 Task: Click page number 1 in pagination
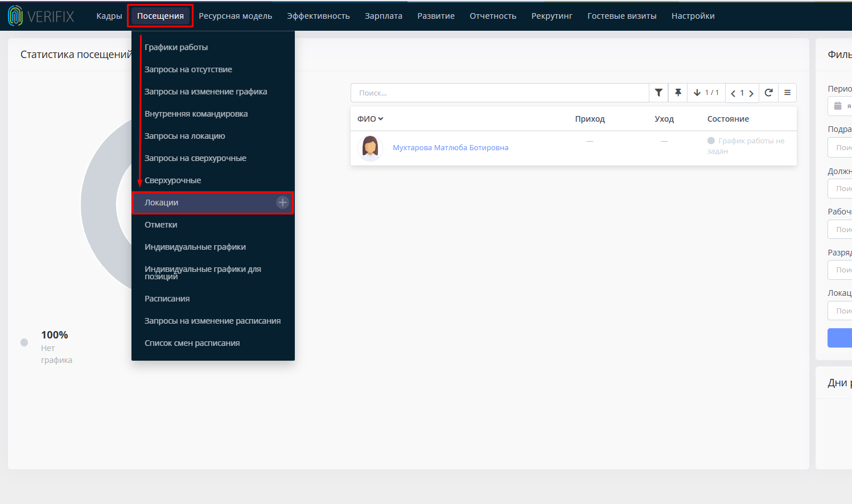tap(742, 93)
